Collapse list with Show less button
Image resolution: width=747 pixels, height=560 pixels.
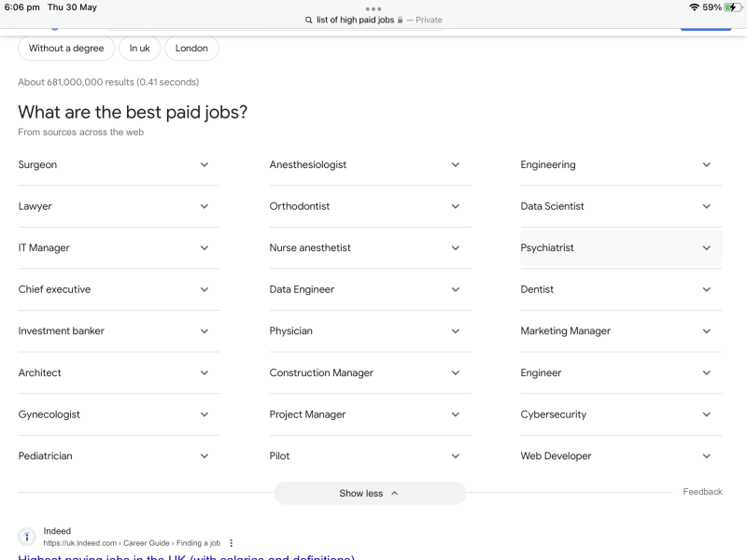(370, 493)
